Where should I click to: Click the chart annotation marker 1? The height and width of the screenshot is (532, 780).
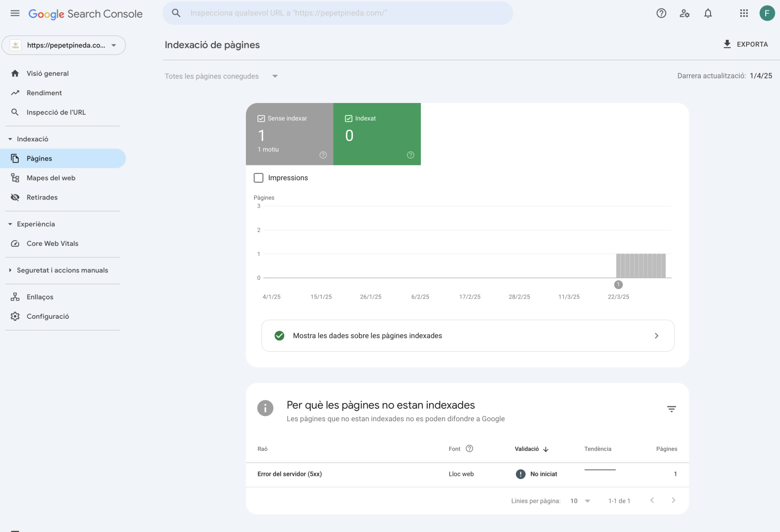coord(618,285)
